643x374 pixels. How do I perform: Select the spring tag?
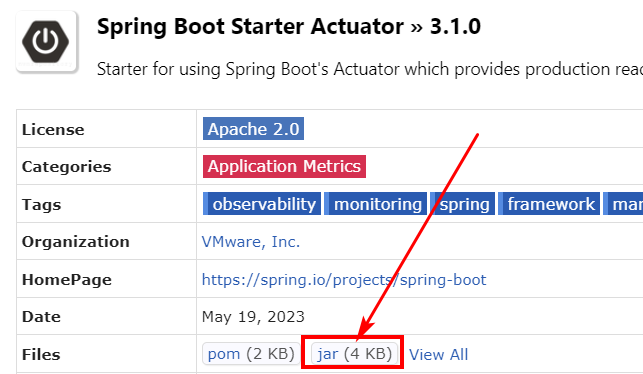click(x=463, y=204)
